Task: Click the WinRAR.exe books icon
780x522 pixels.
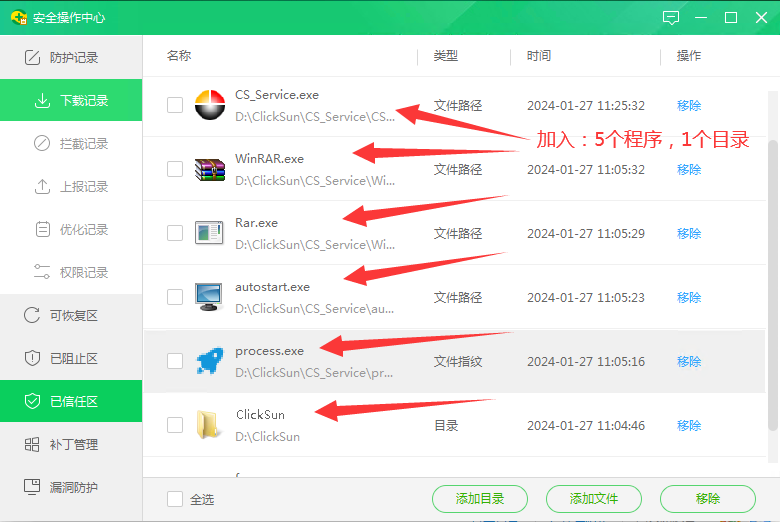Action: 210,169
